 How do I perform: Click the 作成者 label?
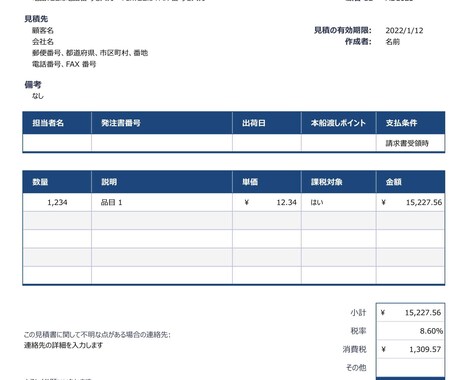[x=358, y=42]
